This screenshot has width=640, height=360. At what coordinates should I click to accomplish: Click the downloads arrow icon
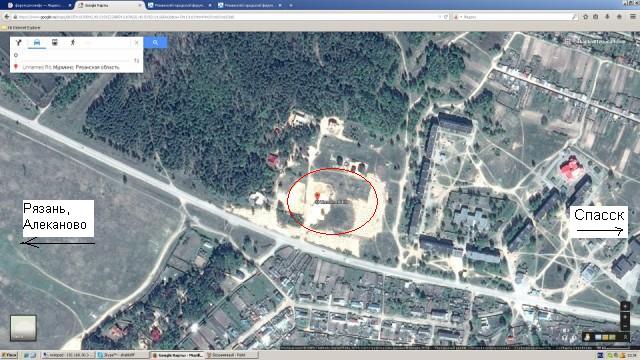(607, 17)
